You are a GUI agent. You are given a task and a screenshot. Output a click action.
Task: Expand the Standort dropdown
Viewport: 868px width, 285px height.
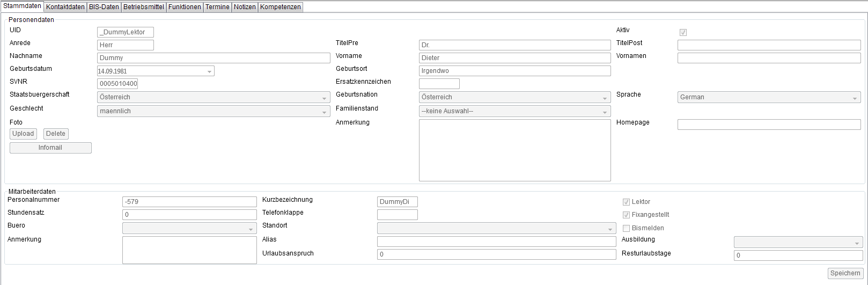tap(610, 229)
